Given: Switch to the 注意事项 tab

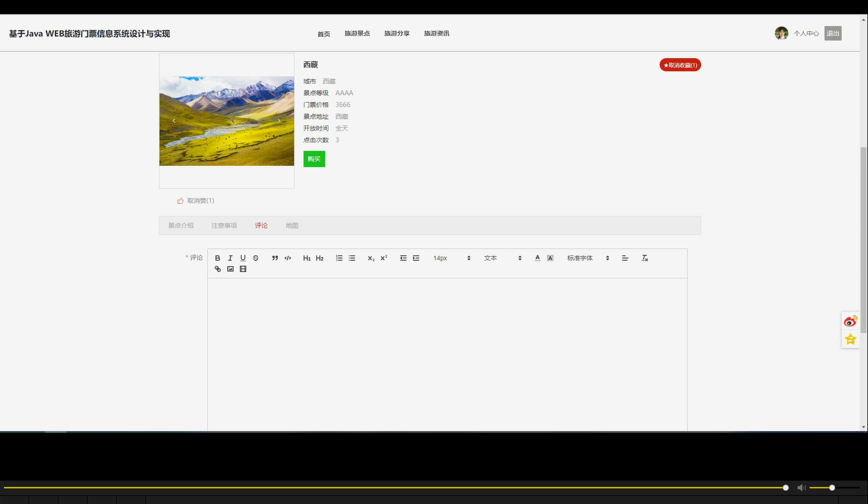Looking at the screenshot, I should click(x=224, y=225).
